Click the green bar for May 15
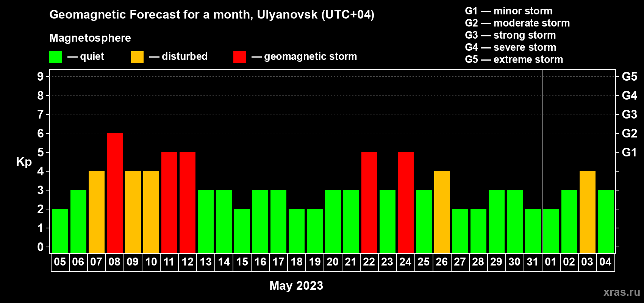Image resolution: width=644 pixels, height=303 pixels. 242,231
